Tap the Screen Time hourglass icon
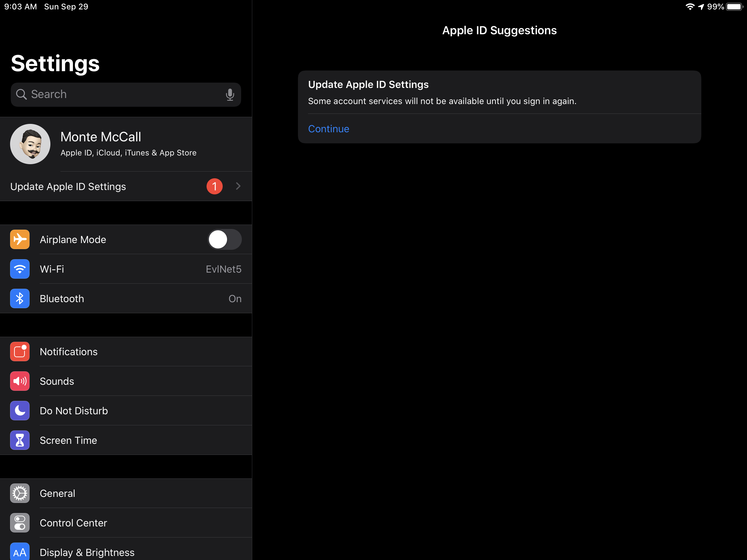 click(x=19, y=440)
